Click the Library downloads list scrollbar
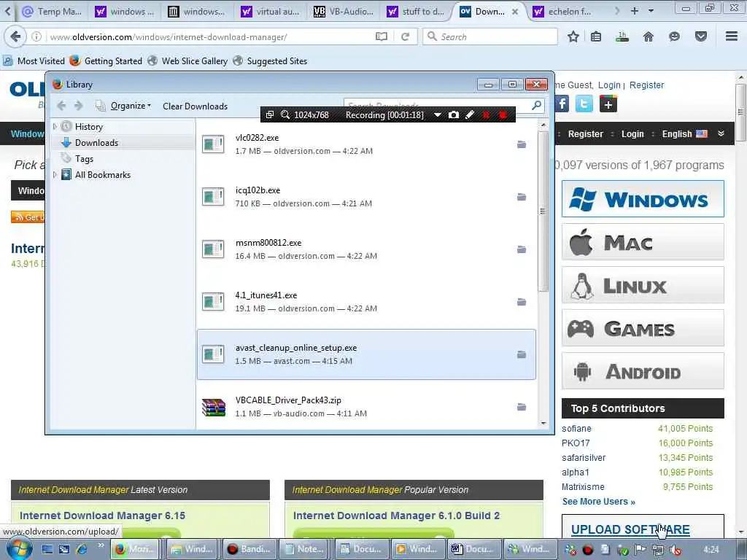This screenshot has height=560, width=747. point(543,211)
